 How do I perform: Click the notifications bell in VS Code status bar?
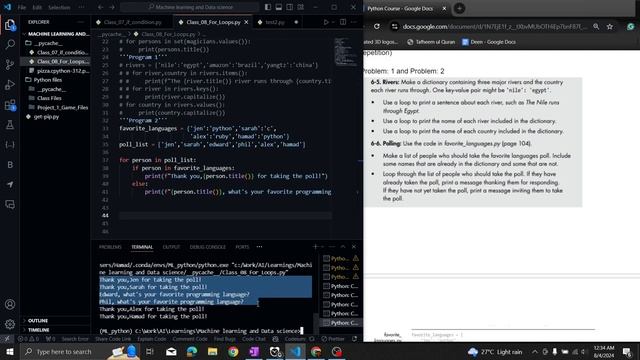point(354,339)
